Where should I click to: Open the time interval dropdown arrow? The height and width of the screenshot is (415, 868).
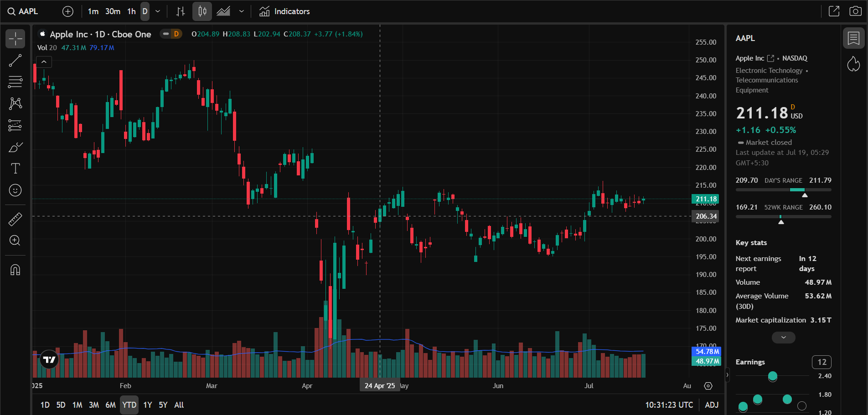158,11
